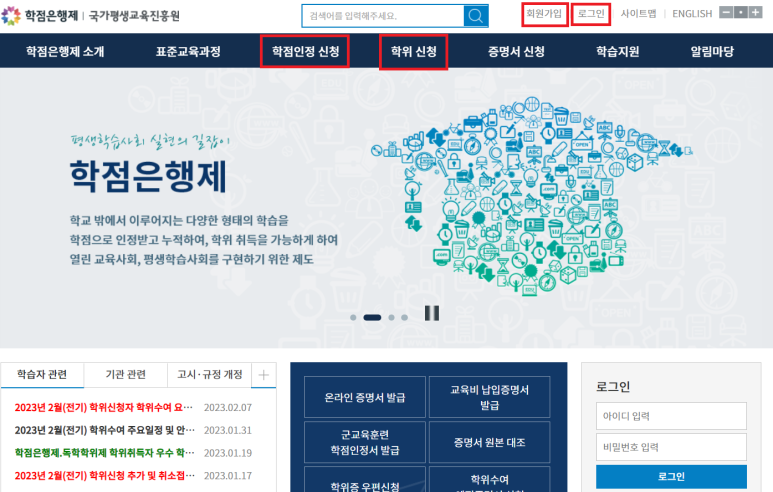Click the 온라인 증명서 발급 button
The width and height of the screenshot is (773, 492).
pos(365,397)
